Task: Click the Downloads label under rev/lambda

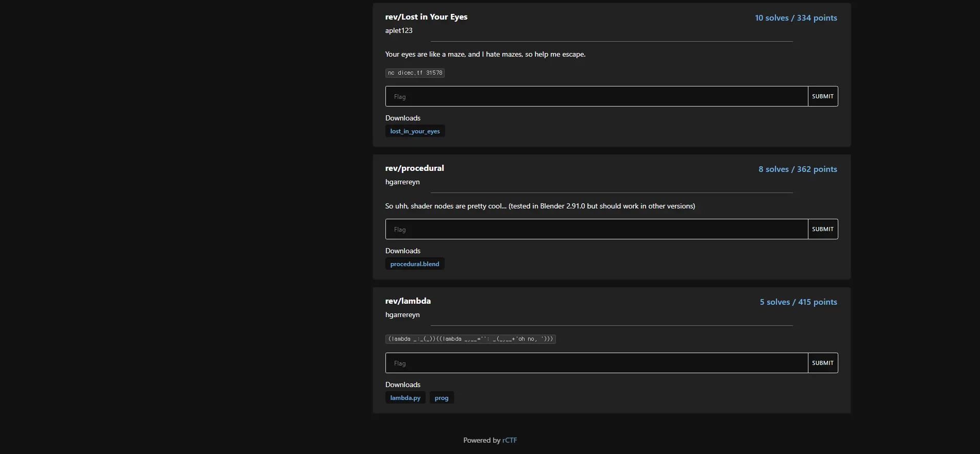Action: pos(403,385)
